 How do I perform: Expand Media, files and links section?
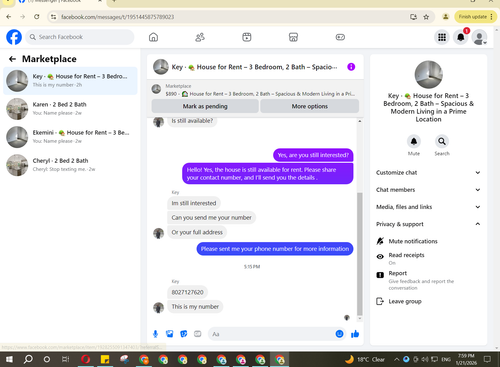point(428,207)
